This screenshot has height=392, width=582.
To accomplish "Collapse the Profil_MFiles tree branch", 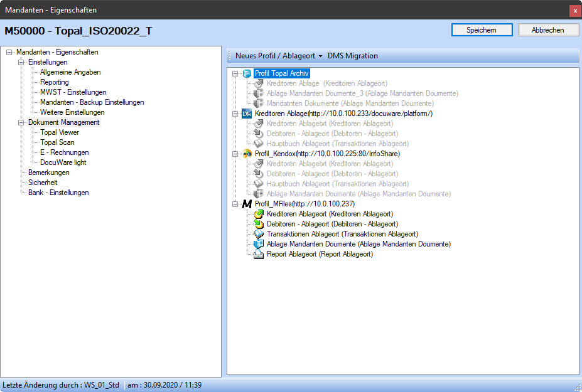I will [x=235, y=204].
